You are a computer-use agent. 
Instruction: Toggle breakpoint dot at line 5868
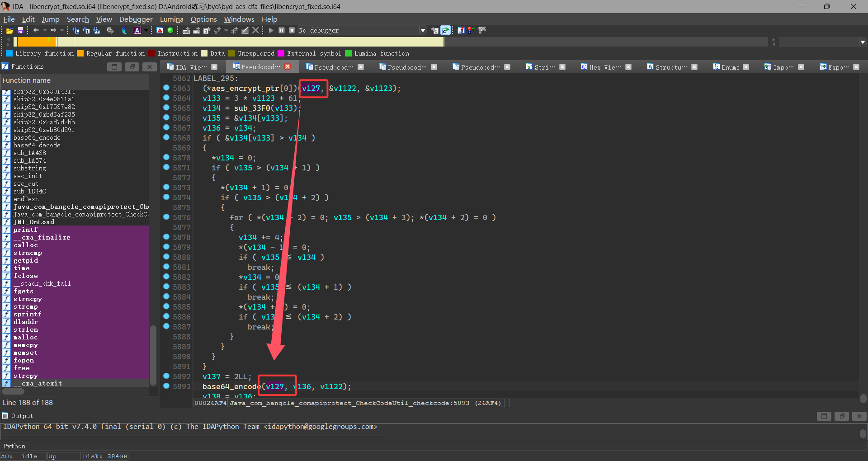(x=166, y=137)
